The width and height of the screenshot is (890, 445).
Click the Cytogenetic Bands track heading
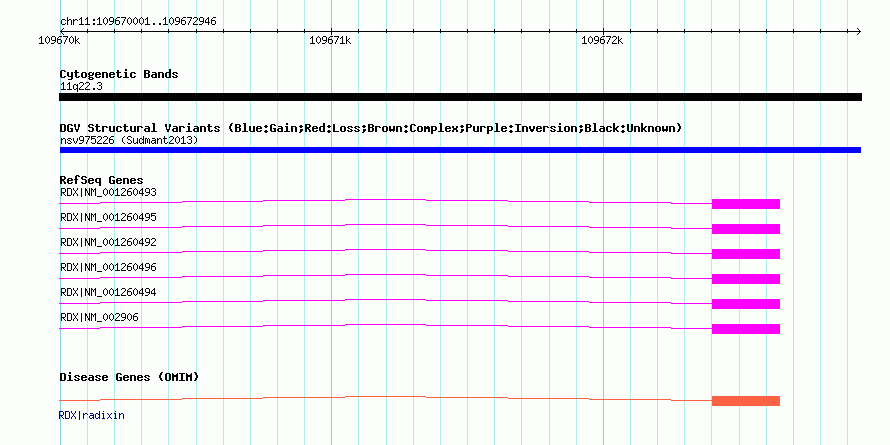[x=119, y=74]
